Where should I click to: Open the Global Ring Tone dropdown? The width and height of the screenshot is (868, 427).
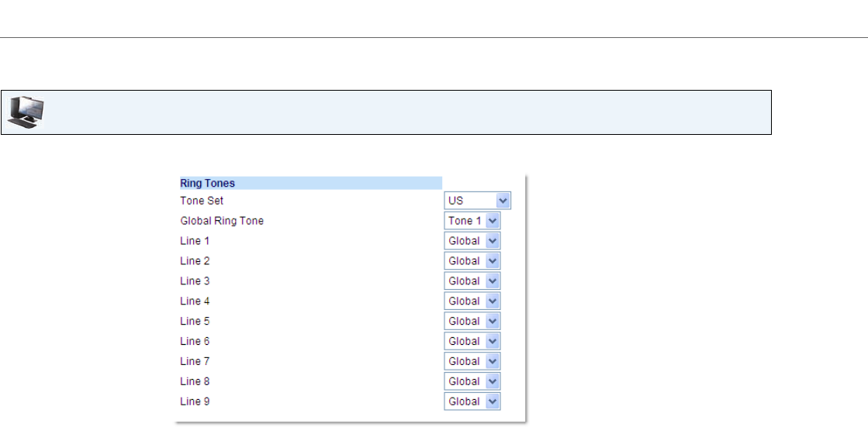(472, 221)
